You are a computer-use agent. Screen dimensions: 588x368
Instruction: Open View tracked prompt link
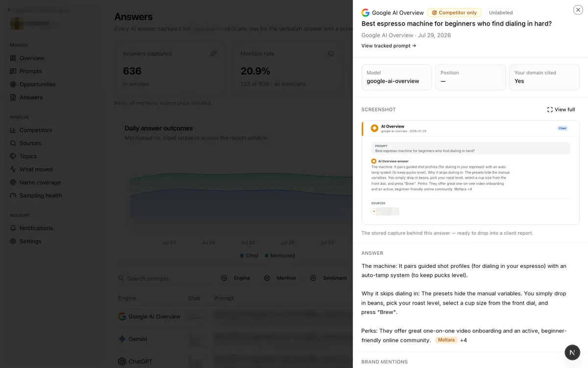pos(389,46)
